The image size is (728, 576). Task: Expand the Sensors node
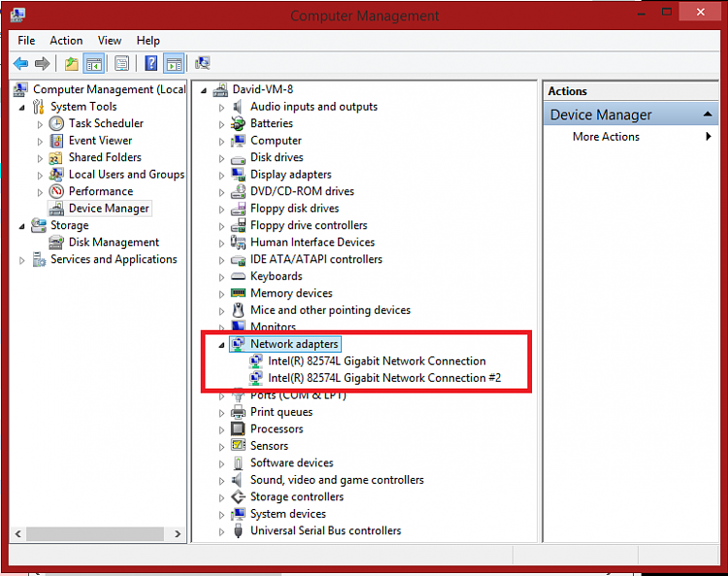coord(221,447)
